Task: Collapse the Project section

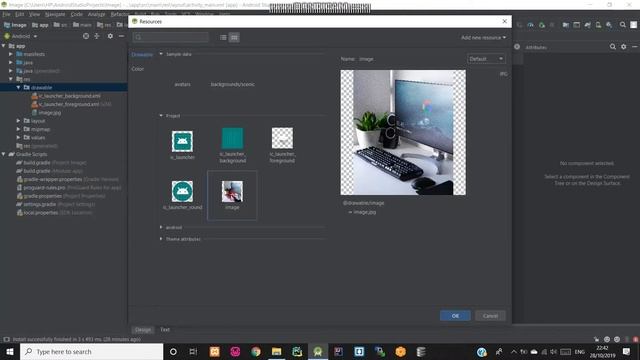Action: pos(161,116)
